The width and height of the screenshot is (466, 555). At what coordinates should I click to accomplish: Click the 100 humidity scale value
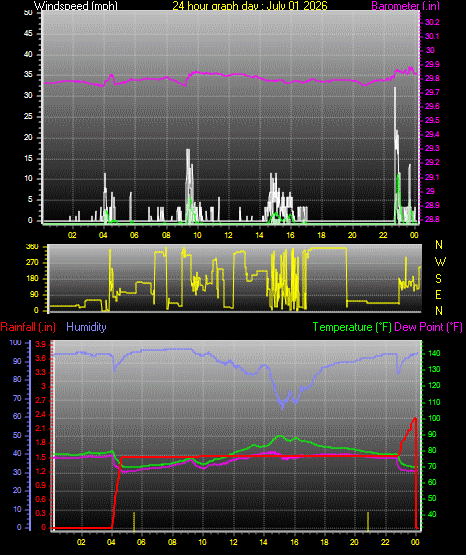click(x=16, y=342)
